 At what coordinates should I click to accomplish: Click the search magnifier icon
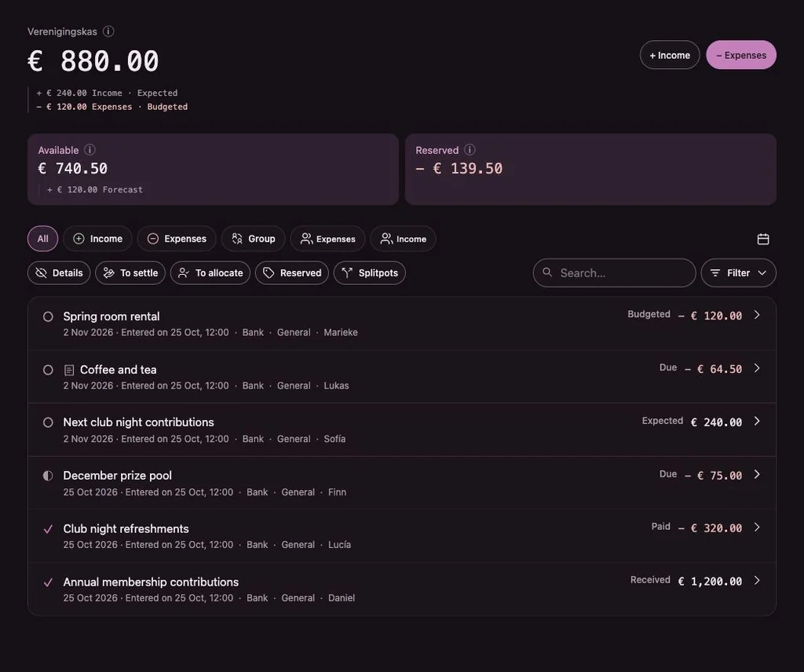click(547, 272)
